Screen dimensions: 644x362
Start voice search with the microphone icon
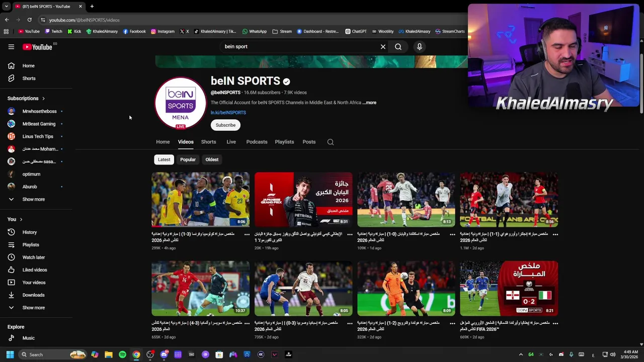tap(419, 47)
